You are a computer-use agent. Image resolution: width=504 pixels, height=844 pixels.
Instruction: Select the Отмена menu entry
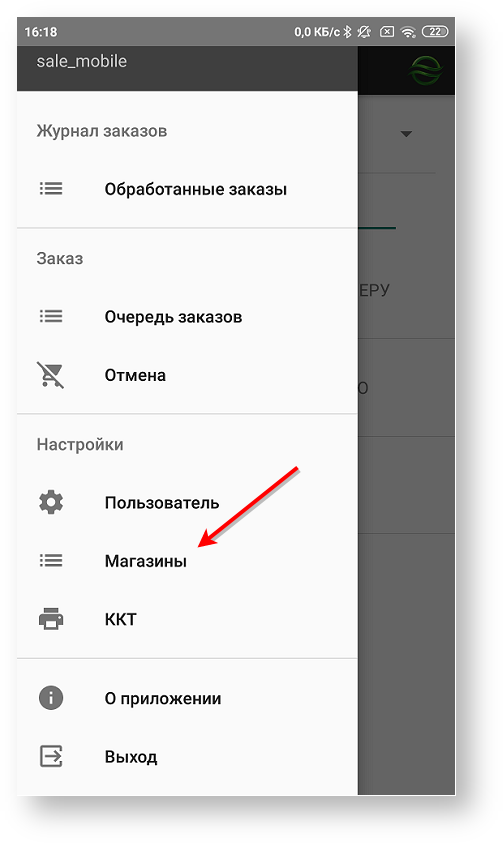click(187, 375)
